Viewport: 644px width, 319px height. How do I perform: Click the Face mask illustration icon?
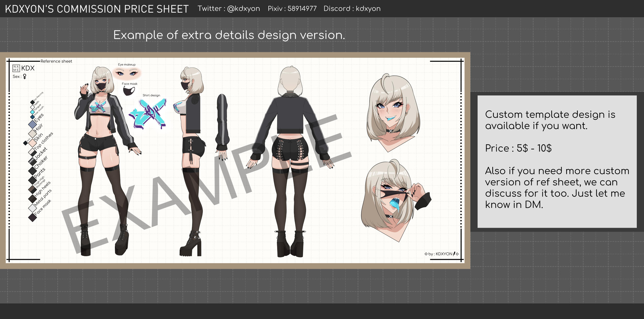pos(129,91)
